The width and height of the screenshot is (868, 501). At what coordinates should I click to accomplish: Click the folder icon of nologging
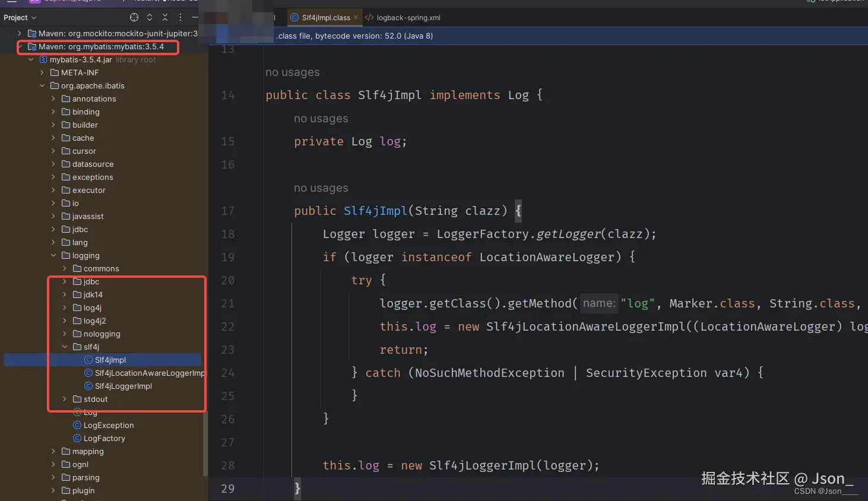coord(77,334)
